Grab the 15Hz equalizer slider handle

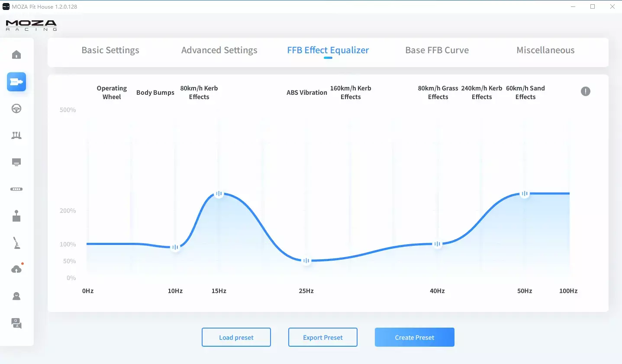pos(219,194)
